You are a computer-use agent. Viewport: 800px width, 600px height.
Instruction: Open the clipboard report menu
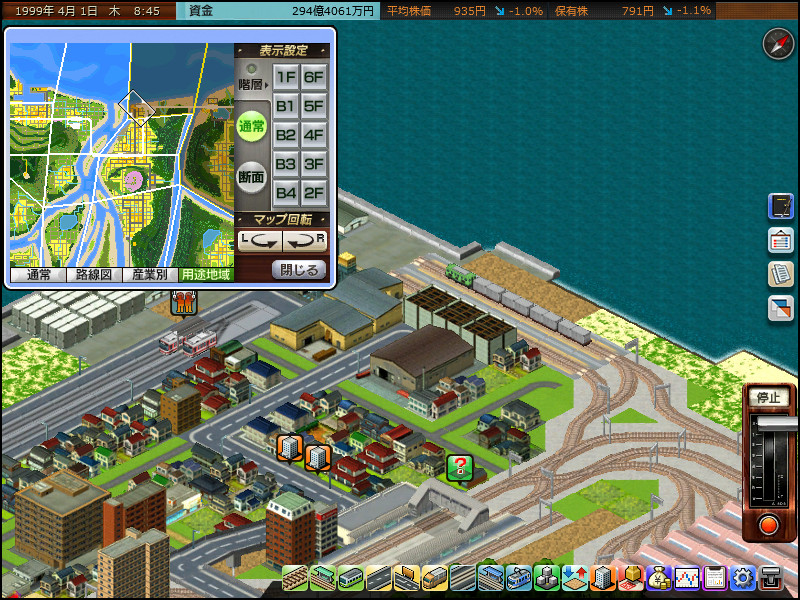(x=715, y=578)
